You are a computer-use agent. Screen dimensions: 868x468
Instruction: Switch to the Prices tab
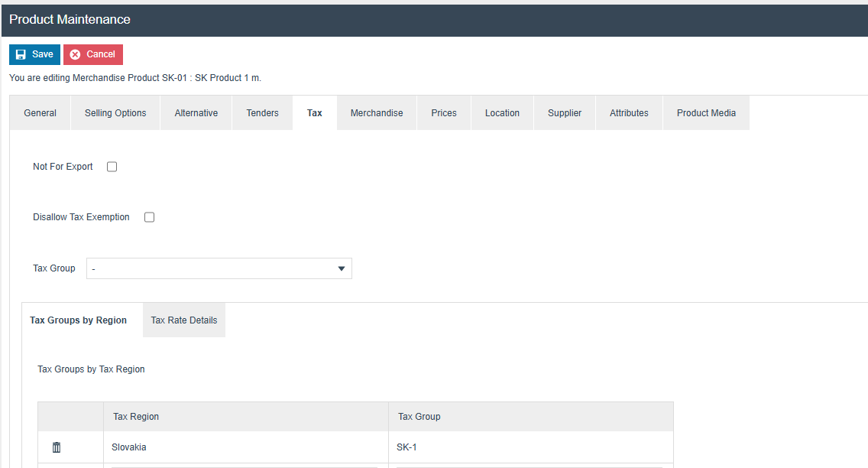[x=444, y=113]
